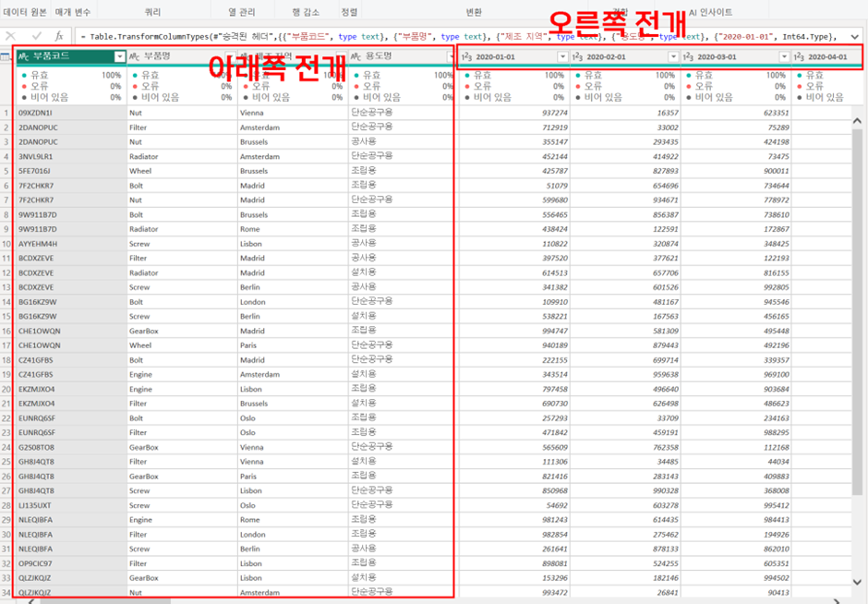The width and height of the screenshot is (868, 604).
Task: Click the AI 인사이트 ribbon group label
Action: point(710,12)
